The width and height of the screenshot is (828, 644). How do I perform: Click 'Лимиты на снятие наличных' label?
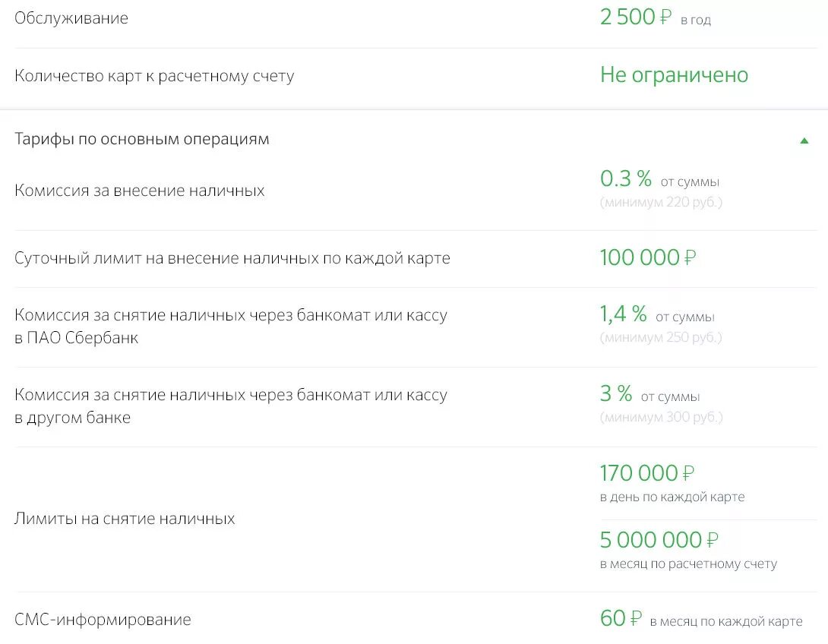click(x=125, y=519)
